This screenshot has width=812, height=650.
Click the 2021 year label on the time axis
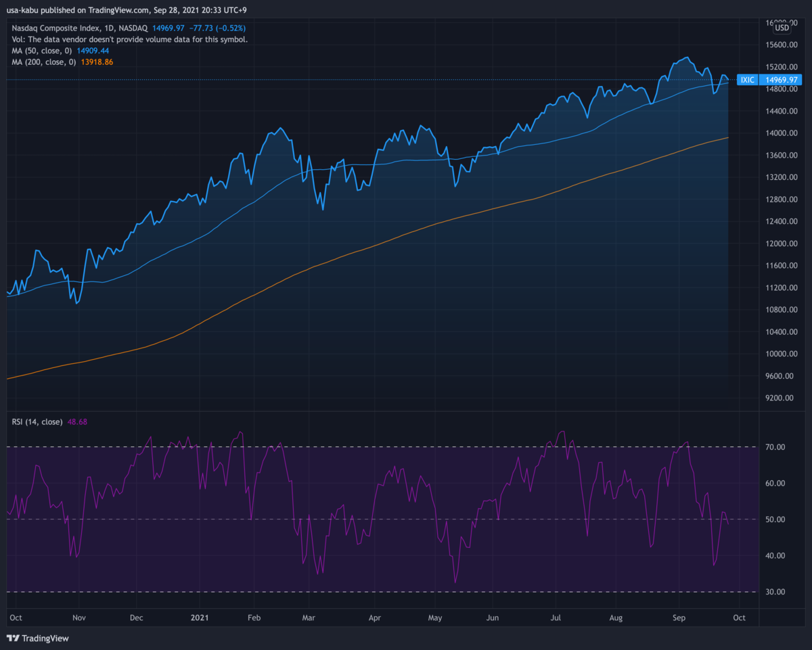pyautogui.click(x=199, y=618)
